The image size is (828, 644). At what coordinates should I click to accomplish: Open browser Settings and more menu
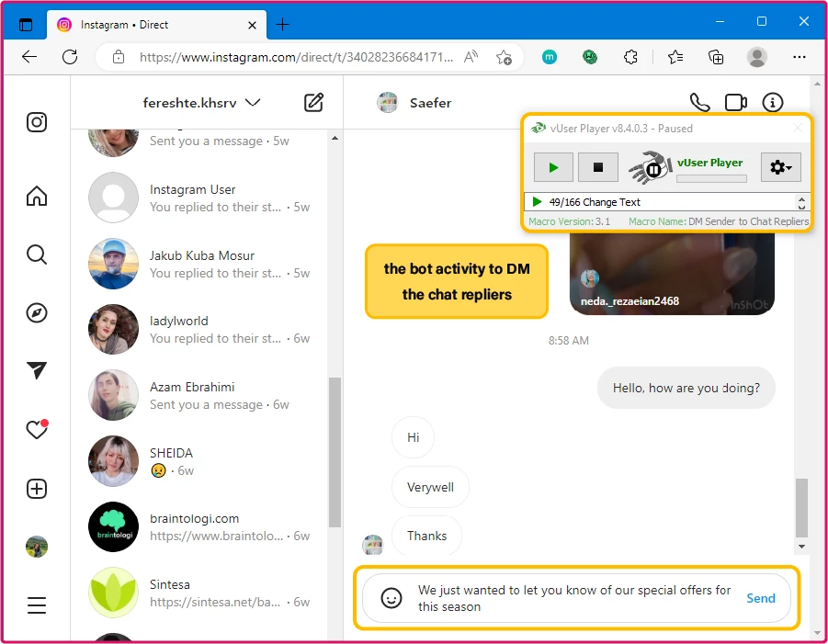coord(800,56)
